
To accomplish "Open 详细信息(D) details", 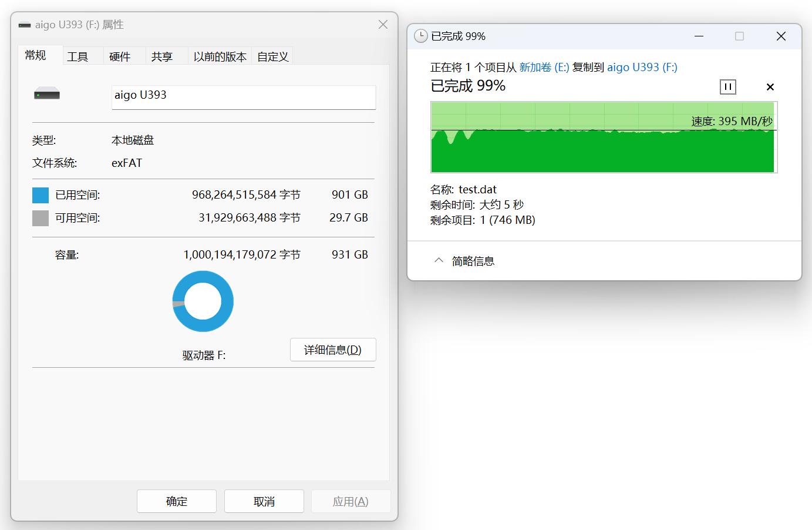I will tap(332, 350).
